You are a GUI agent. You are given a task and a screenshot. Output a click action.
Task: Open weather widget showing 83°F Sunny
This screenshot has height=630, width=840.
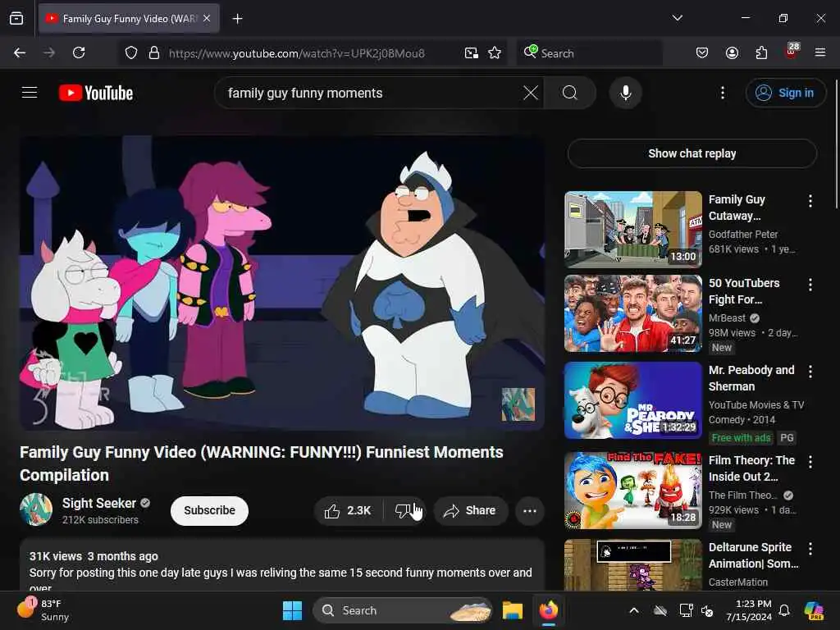[44, 610]
